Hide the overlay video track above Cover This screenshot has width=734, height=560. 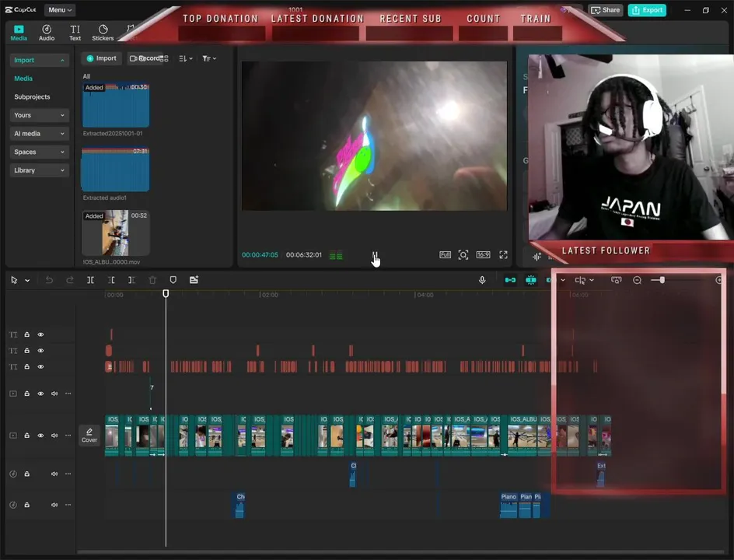click(x=40, y=394)
